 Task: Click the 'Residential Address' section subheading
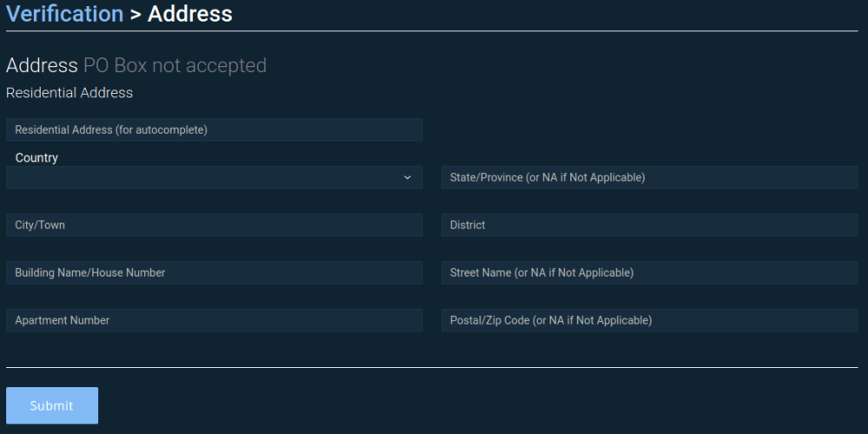[x=69, y=92]
